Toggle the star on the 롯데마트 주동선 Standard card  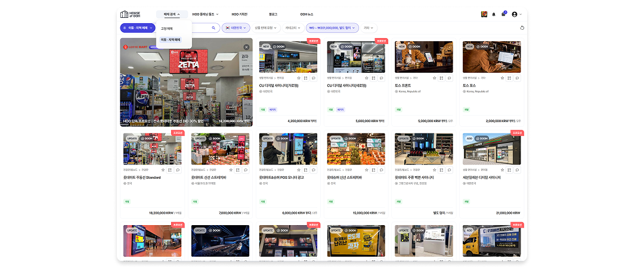tap(163, 170)
